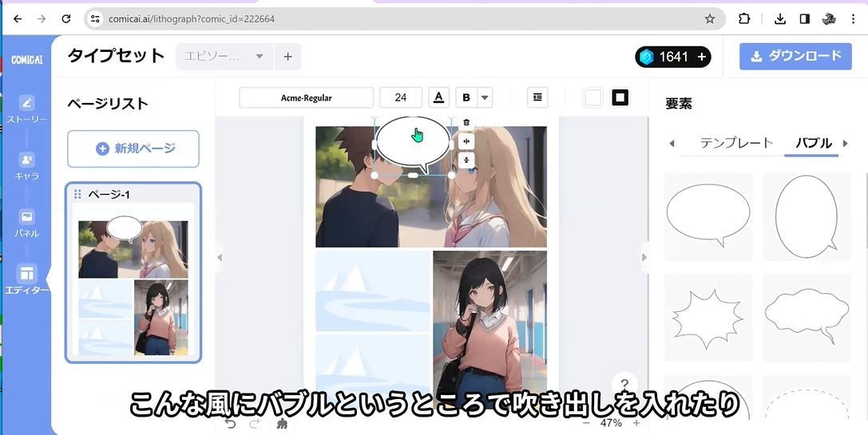Toggle bold text formatting
The height and width of the screenshot is (435, 868).
click(x=466, y=97)
